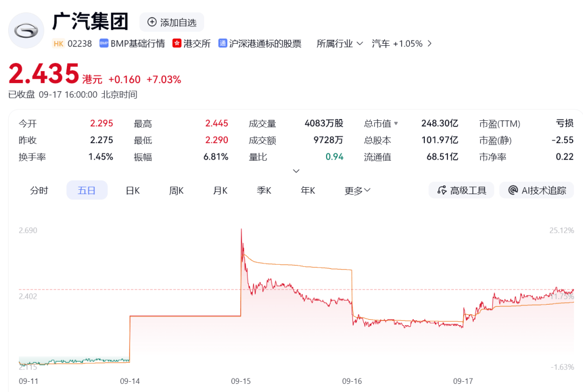The width and height of the screenshot is (583, 392).
Task: Click the 09-16 date label on chart
Action: (x=352, y=381)
